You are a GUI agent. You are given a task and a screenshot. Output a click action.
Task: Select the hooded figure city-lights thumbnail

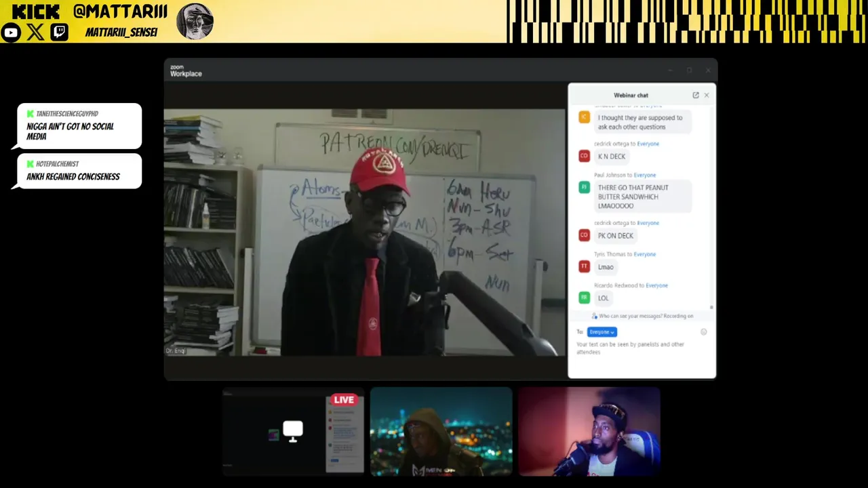[x=441, y=431]
